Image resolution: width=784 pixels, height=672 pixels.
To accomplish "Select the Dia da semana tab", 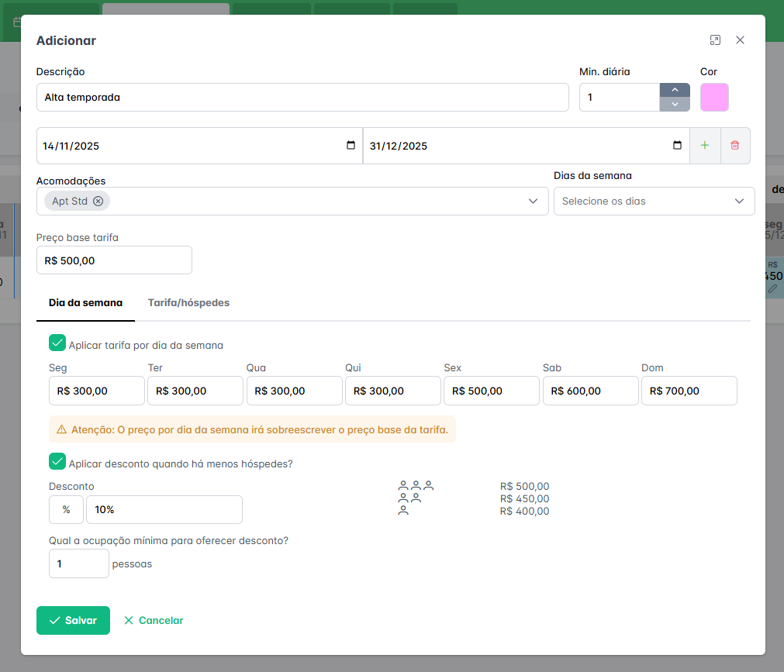I will point(85,303).
